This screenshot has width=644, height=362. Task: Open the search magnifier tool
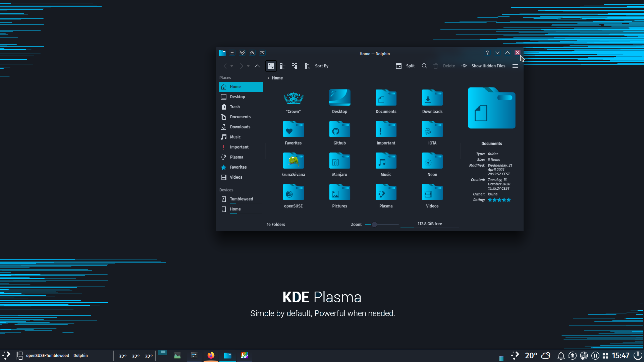(x=424, y=66)
